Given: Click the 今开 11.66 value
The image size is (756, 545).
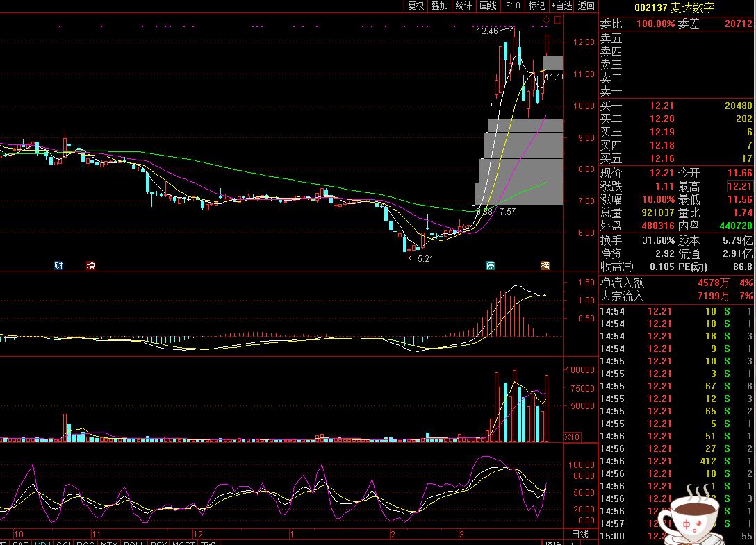Looking at the screenshot, I should (739, 173).
